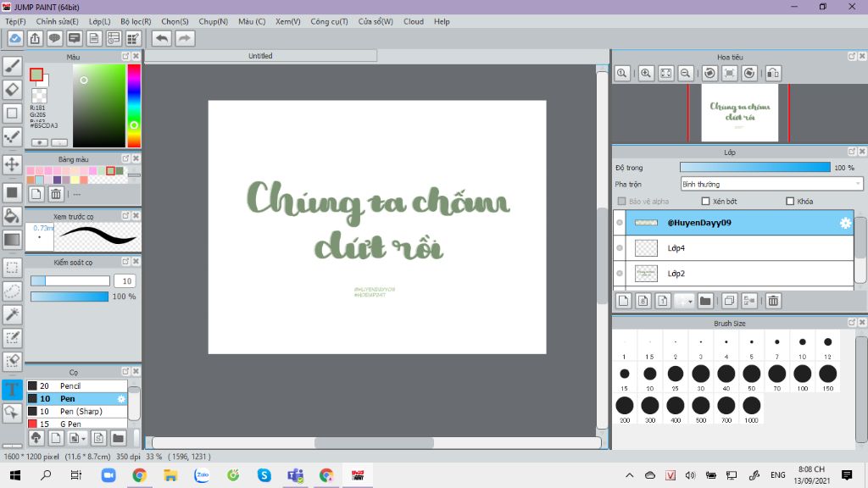This screenshot has height=488, width=868.
Task: Open the Công cụ(T) menu
Action: (330, 21)
